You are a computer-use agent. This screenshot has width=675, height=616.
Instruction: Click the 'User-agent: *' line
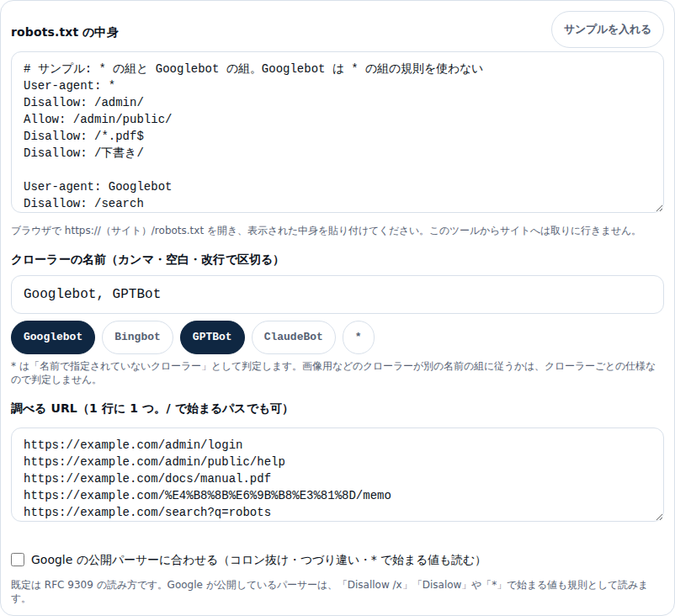(x=69, y=85)
